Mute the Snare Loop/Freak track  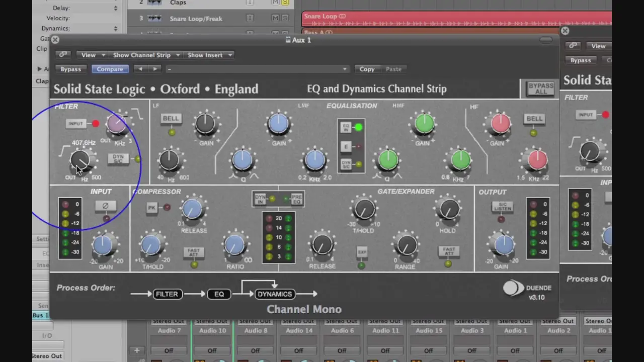pos(275,18)
